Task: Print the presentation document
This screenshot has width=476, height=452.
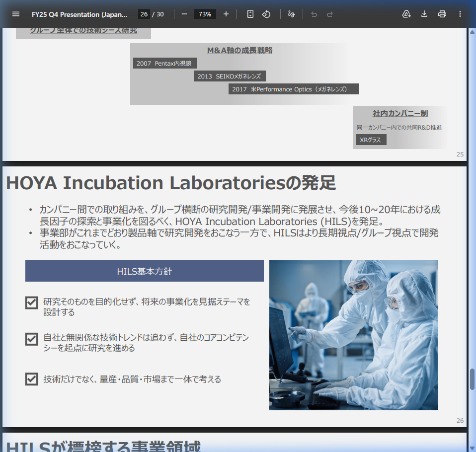Action: click(442, 14)
